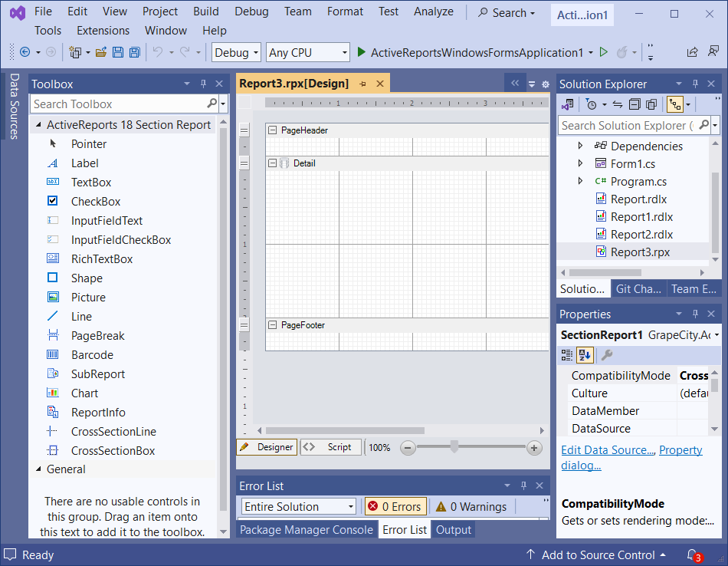The height and width of the screenshot is (566, 728).
Task: Open the Debug configuration dropdown
Action: pyautogui.click(x=236, y=52)
